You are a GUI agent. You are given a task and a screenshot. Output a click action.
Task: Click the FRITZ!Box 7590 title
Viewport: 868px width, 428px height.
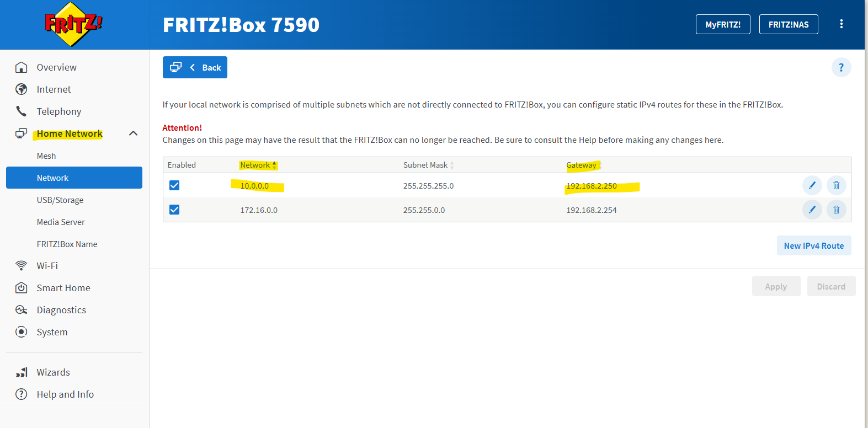tap(241, 25)
